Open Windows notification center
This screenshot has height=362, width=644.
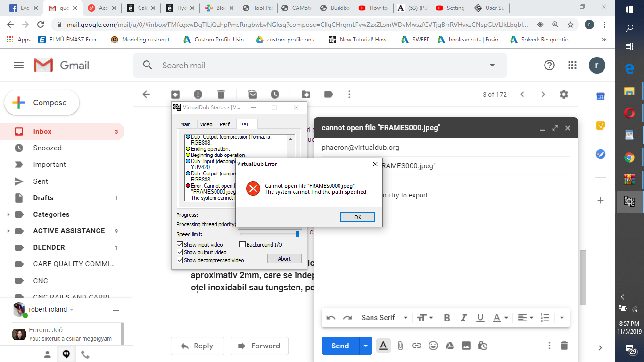click(630, 349)
